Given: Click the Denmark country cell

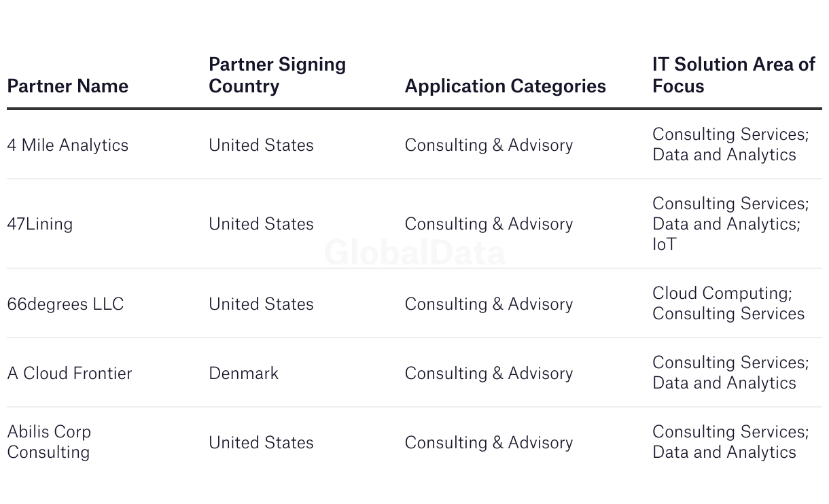Looking at the screenshot, I should [x=243, y=374].
